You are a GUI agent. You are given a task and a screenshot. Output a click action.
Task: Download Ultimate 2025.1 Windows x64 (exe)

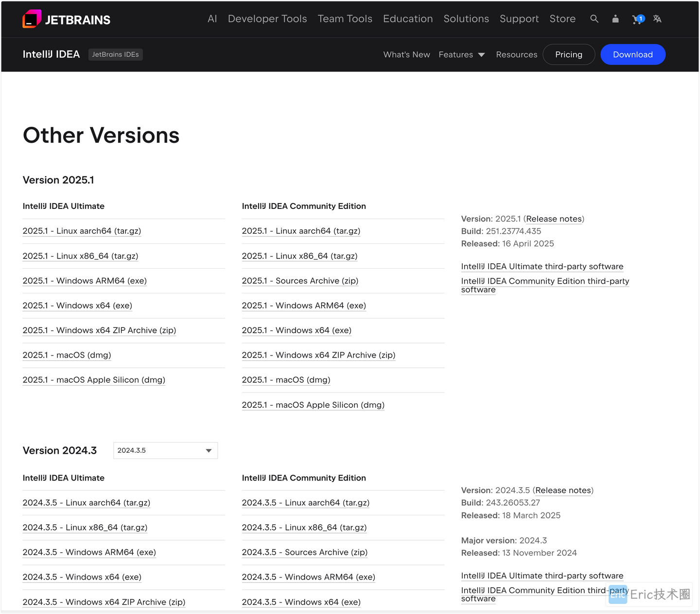pos(77,306)
